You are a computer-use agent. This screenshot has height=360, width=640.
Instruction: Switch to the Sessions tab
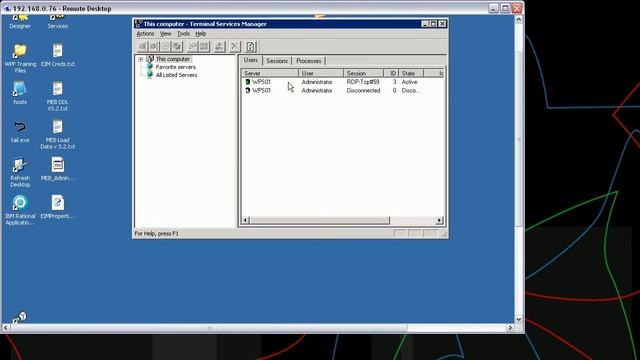(x=277, y=61)
